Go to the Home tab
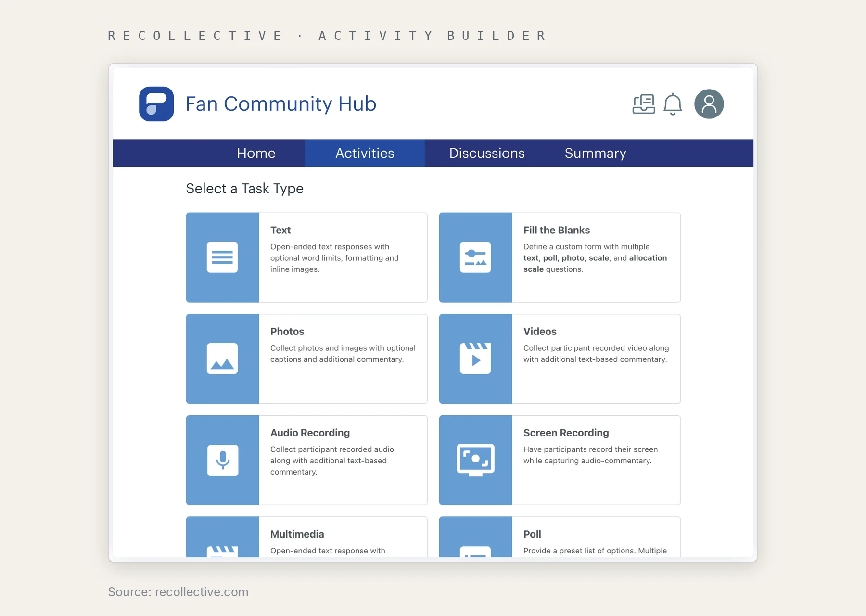866x616 pixels. click(x=256, y=153)
